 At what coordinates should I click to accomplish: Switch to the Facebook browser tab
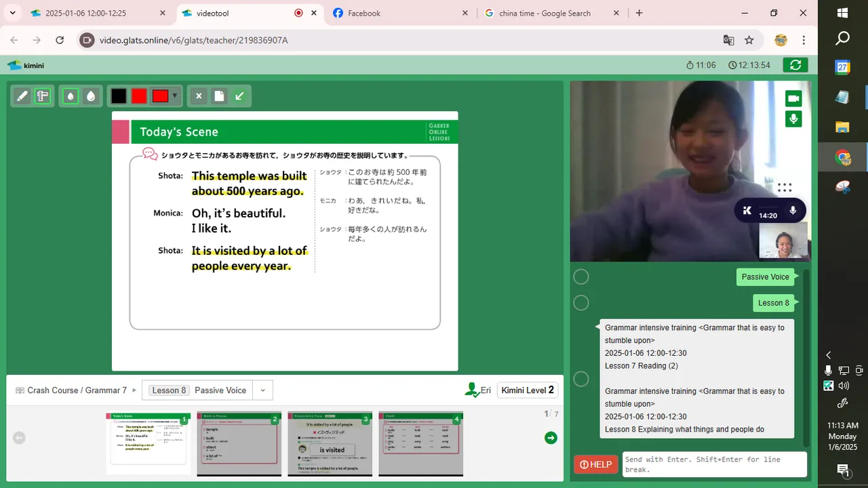click(401, 13)
